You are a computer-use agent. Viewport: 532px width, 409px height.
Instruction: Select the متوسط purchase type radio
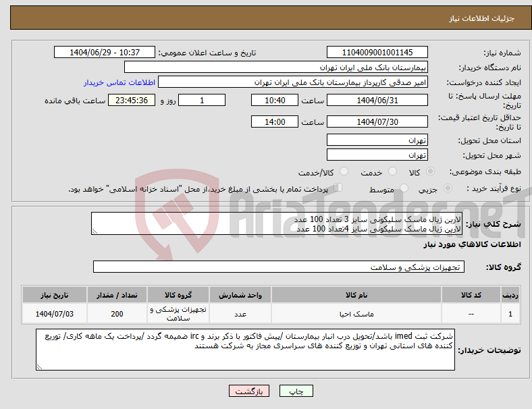click(404, 188)
